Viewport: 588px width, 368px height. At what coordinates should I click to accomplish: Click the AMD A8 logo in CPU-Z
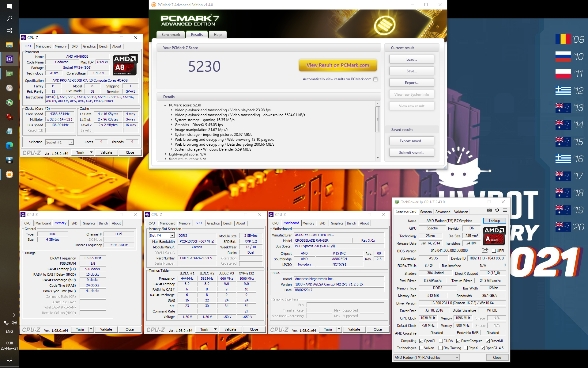click(x=125, y=65)
